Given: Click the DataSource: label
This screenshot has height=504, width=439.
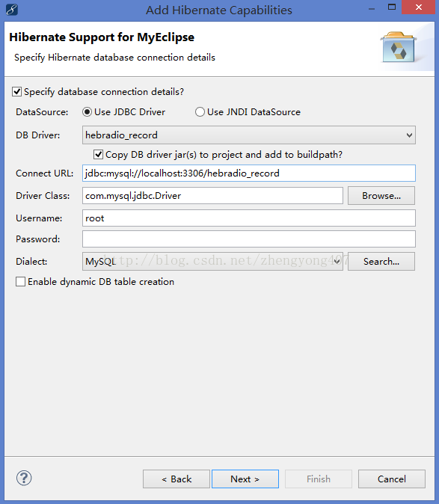Looking at the screenshot, I should point(42,112).
